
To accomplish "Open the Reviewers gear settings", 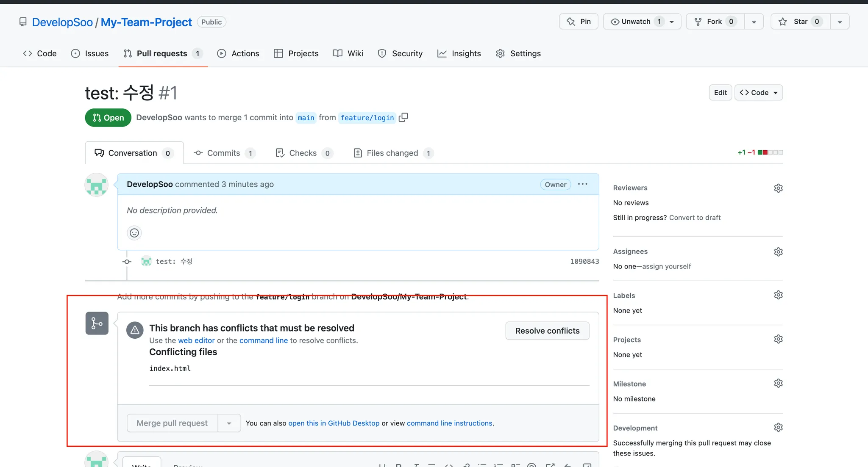I will 778,188.
